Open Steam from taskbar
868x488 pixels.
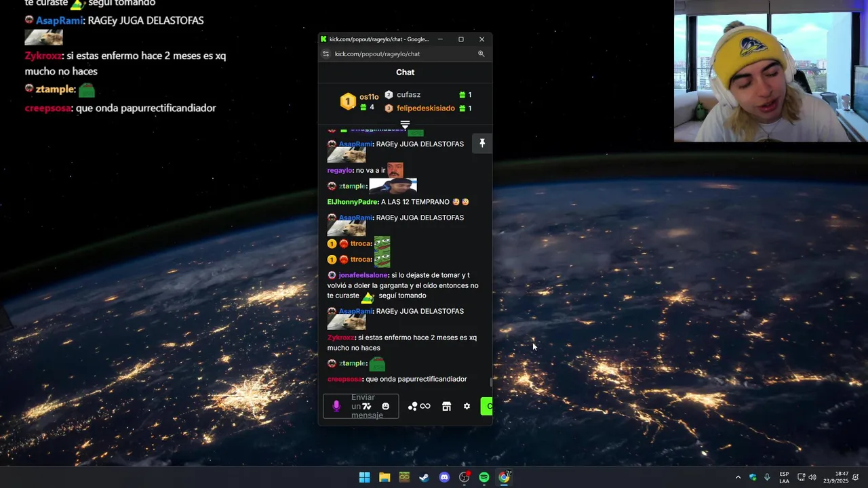(425, 477)
